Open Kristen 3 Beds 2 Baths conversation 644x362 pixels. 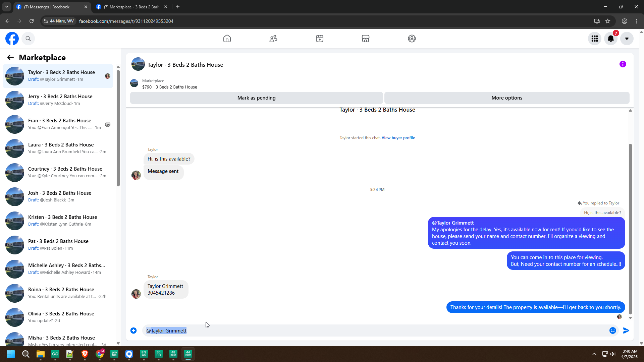(x=58, y=221)
